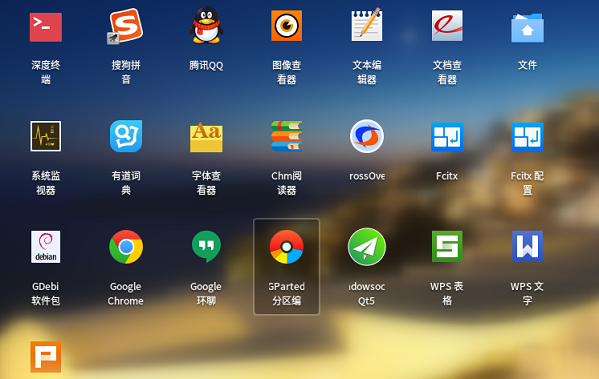Image resolution: width=599 pixels, height=379 pixels.
Task: Launch Sogou Pinyin (搜狗拼音) icon
Action: (x=125, y=26)
